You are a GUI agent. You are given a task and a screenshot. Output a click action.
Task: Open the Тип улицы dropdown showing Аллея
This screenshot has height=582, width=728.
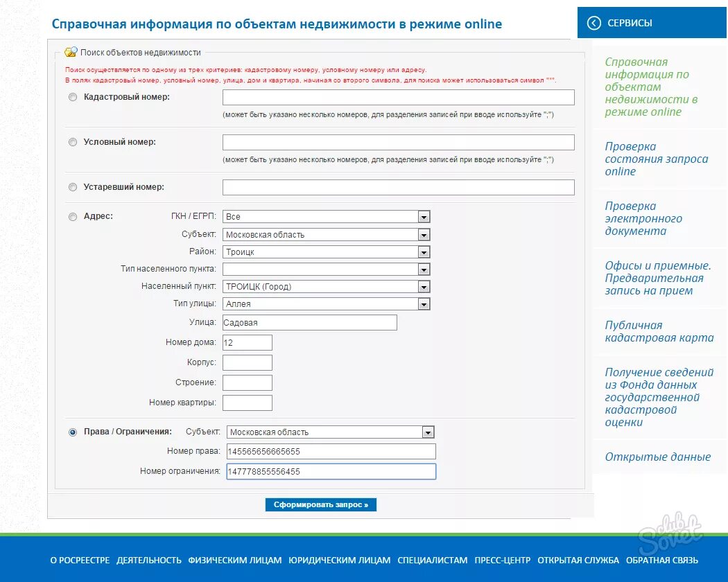pyautogui.click(x=424, y=303)
